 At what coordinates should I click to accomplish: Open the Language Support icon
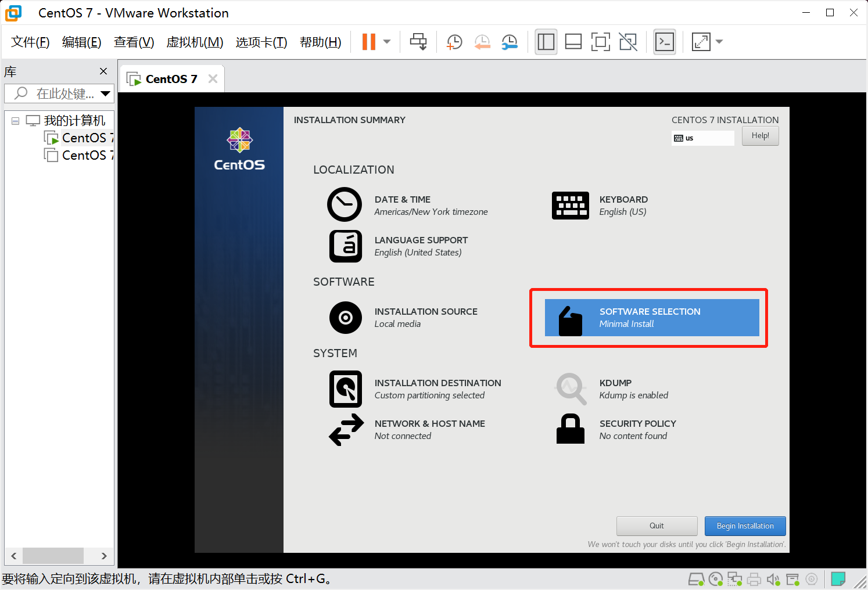point(346,246)
